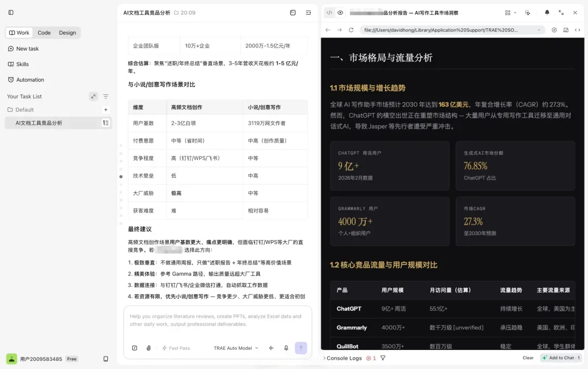Add a new task to Default folder
The height and width of the screenshot is (369, 588).
106,109
